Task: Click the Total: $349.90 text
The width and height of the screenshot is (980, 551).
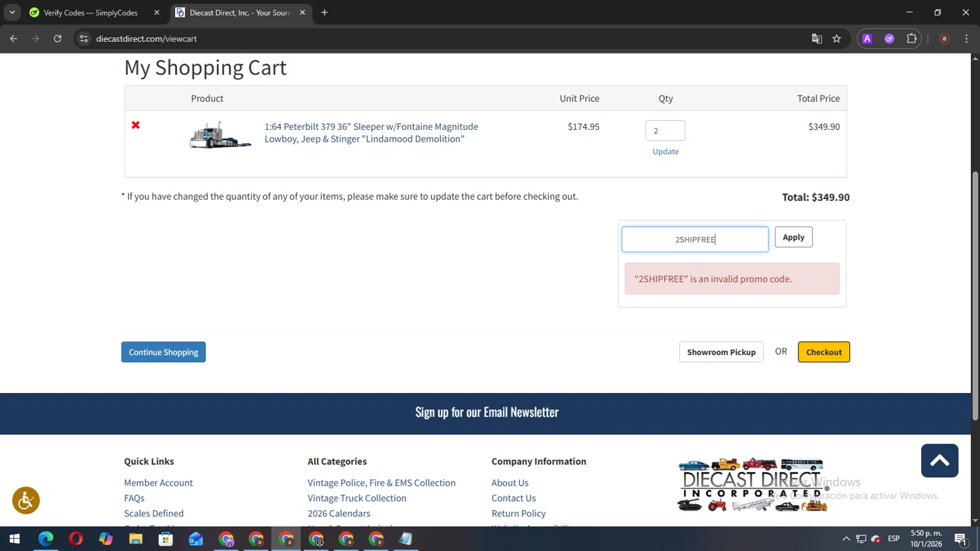Action: [816, 197]
